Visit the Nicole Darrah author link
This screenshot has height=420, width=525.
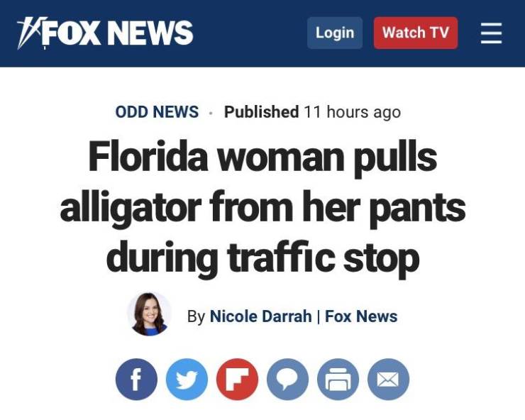click(x=260, y=316)
